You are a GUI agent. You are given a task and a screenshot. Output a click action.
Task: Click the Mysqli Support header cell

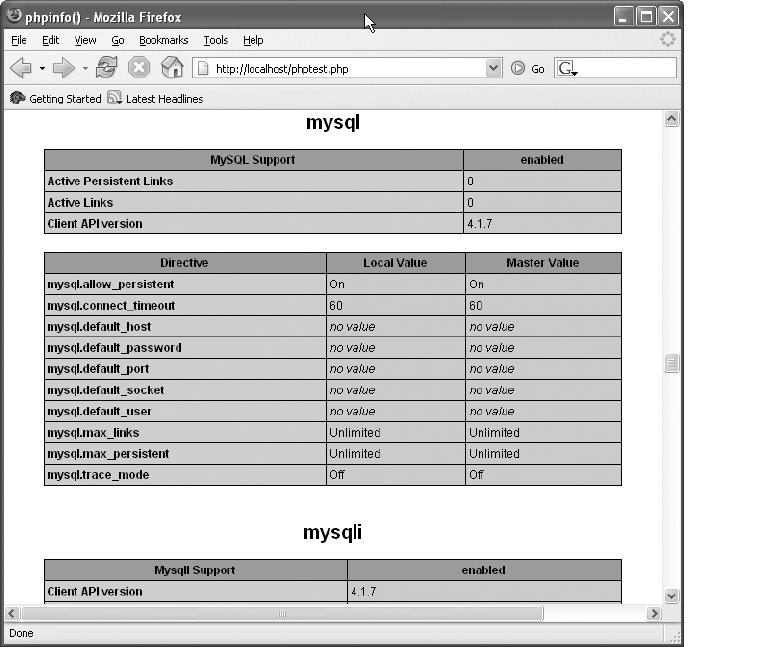click(x=196, y=570)
